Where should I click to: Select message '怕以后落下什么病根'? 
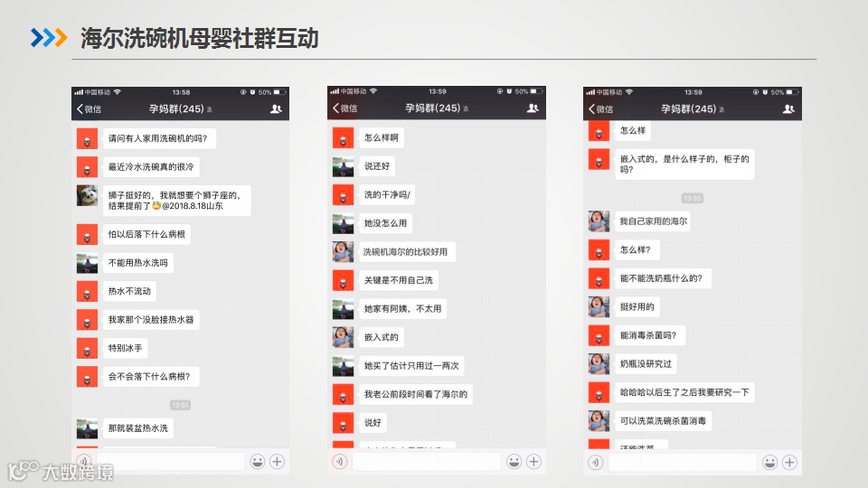pos(146,234)
